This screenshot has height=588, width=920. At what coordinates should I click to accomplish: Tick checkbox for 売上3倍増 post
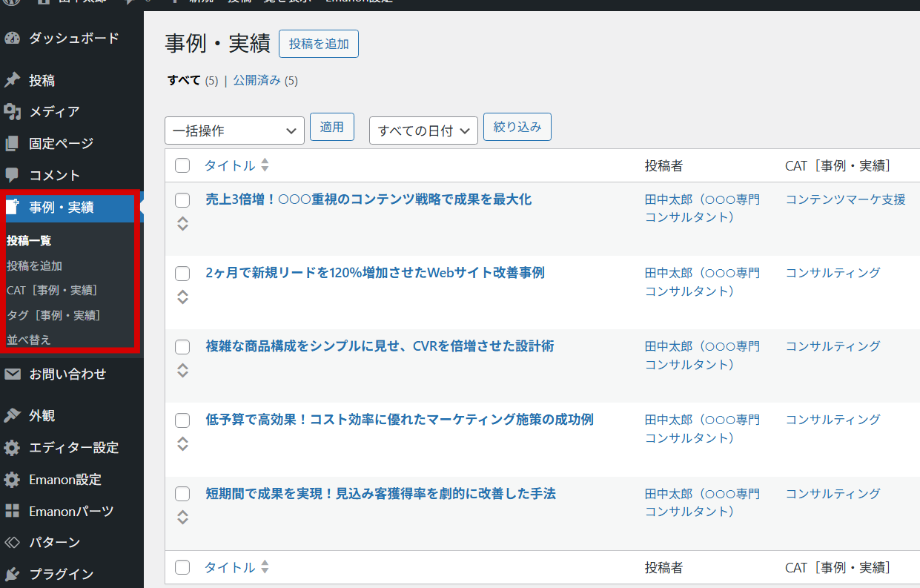[x=182, y=199]
